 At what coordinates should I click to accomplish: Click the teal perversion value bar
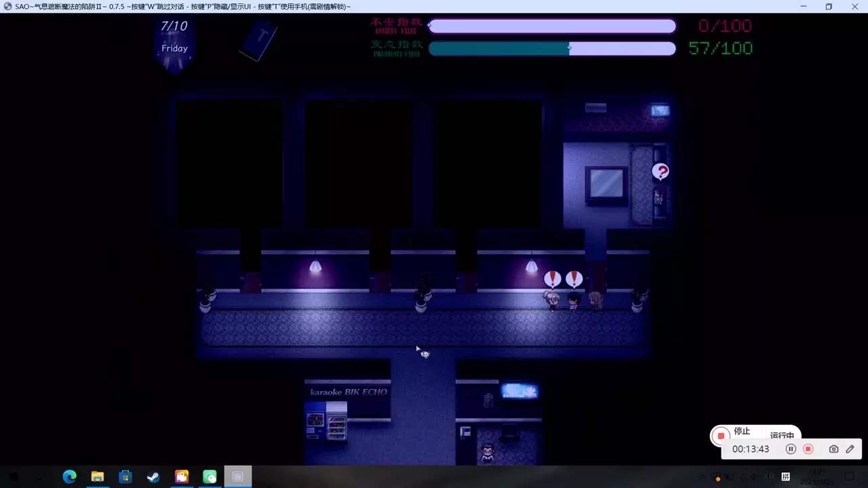(552, 48)
